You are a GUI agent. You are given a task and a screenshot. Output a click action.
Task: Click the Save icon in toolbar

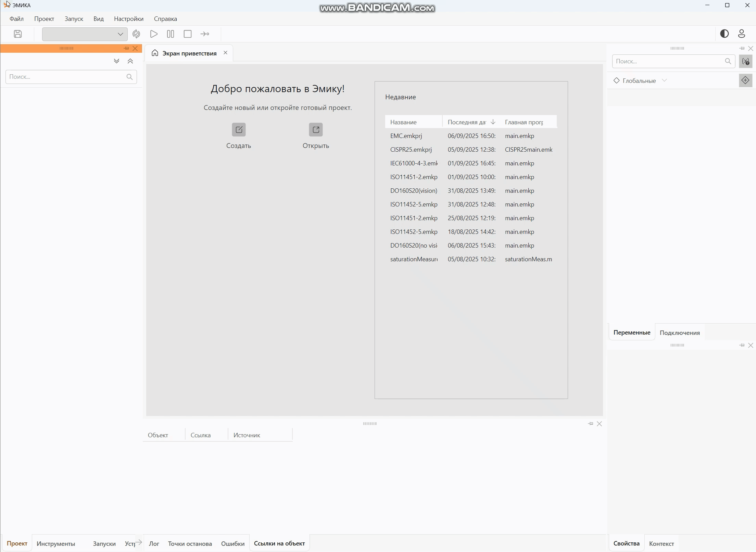coord(18,34)
